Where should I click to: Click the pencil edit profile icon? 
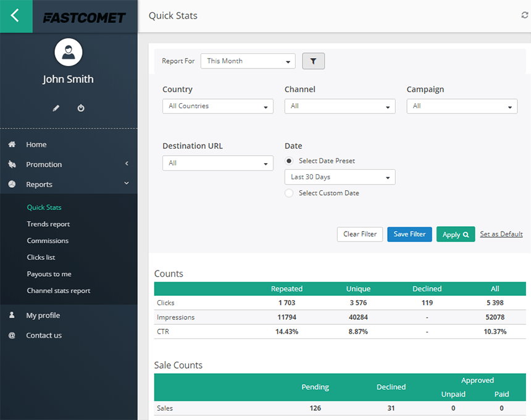point(56,107)
